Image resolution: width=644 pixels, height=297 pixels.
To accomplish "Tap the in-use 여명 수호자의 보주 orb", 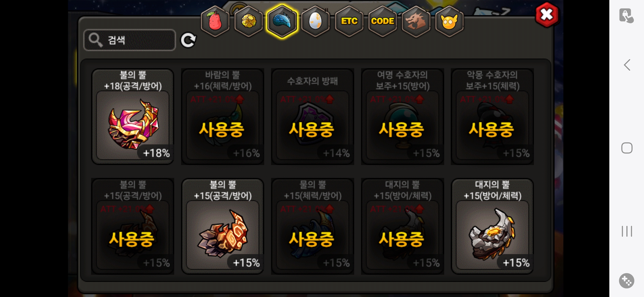I will tap(402, 116).
